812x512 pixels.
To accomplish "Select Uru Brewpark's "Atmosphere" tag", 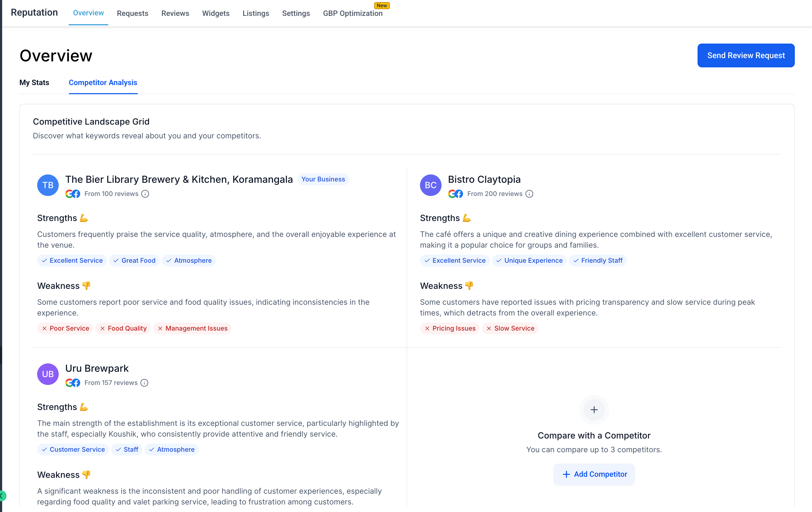I will [172, 450].
